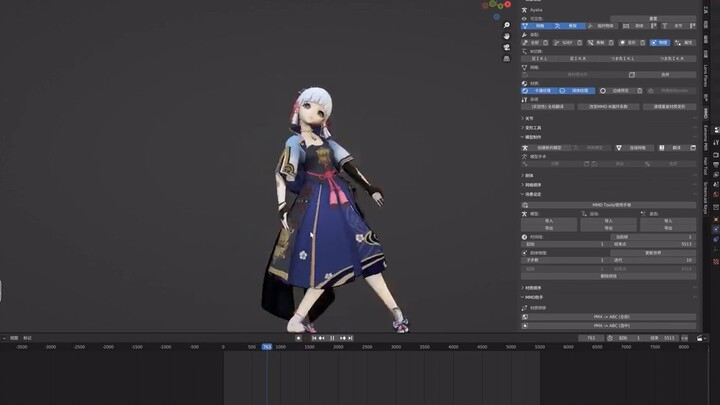
Task: Click the 连接网格 button
Action: (x=633, y=148)
